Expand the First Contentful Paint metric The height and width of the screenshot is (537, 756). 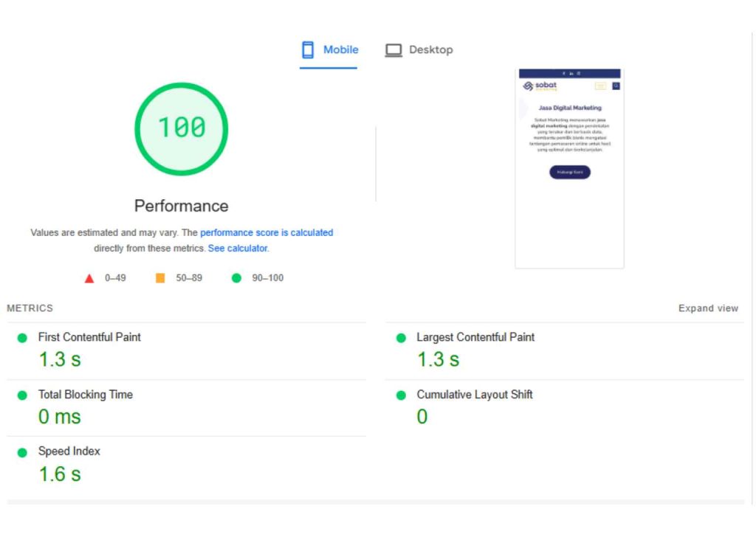pos(89,337)
